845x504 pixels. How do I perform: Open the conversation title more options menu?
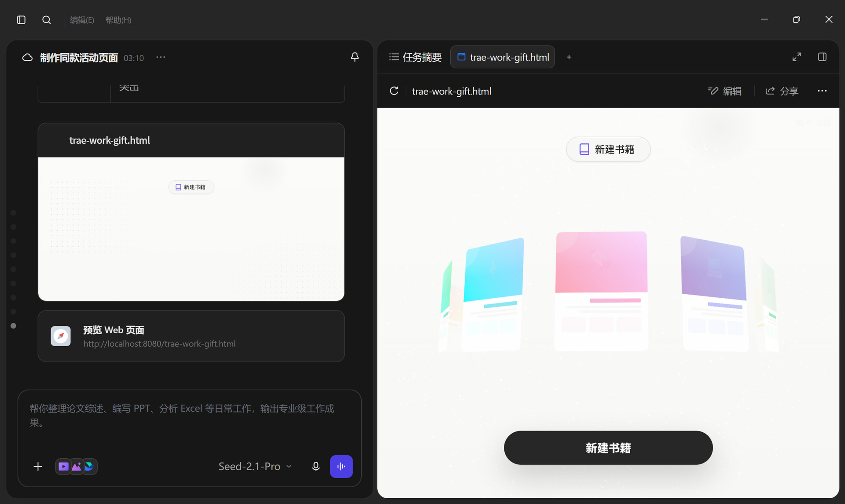tap(161, 57)
